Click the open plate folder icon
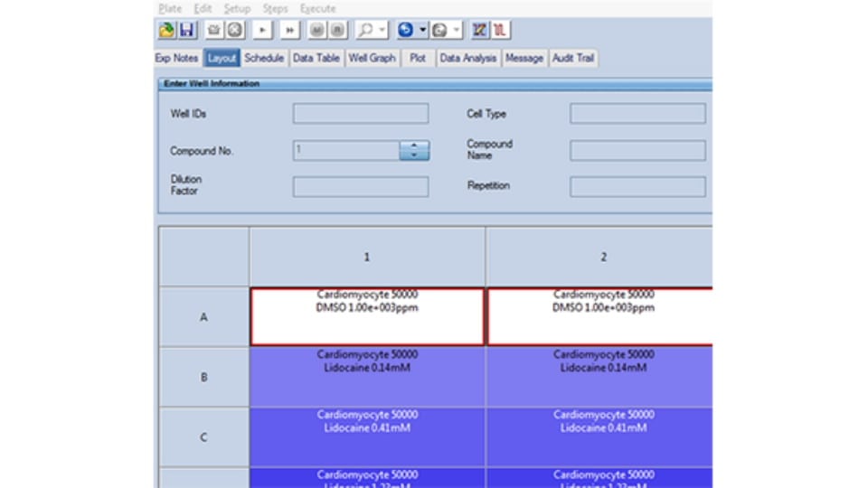This screenshot has width=868, height=488. tap(167, 30)
